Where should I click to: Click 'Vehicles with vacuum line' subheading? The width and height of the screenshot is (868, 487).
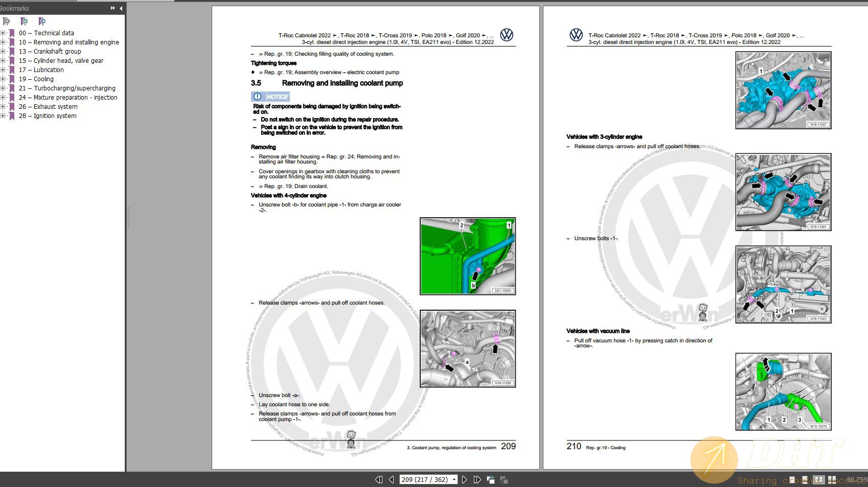[x=598, y=331]
